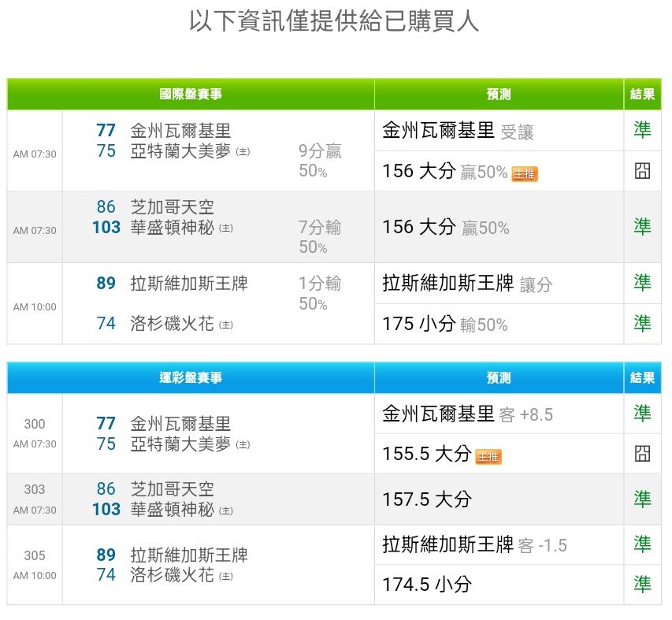
Task: Select the 拉斯維加斯王牌 客 -1.5 prediction
Action: tap(474, 544)
